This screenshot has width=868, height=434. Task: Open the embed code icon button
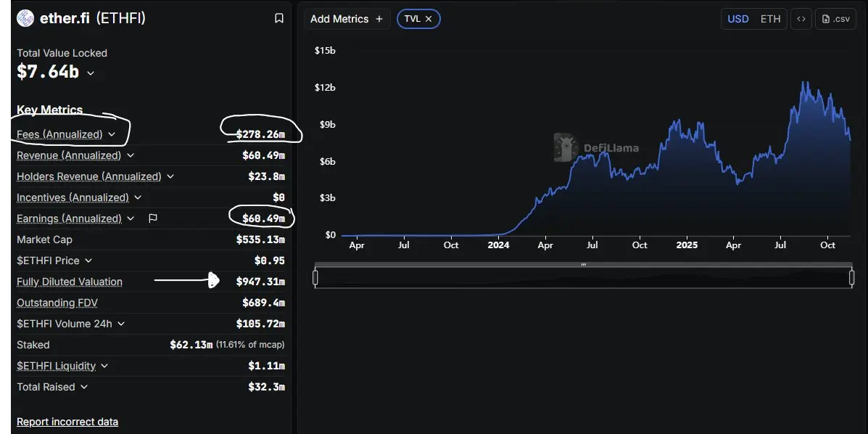click(801, 19)
